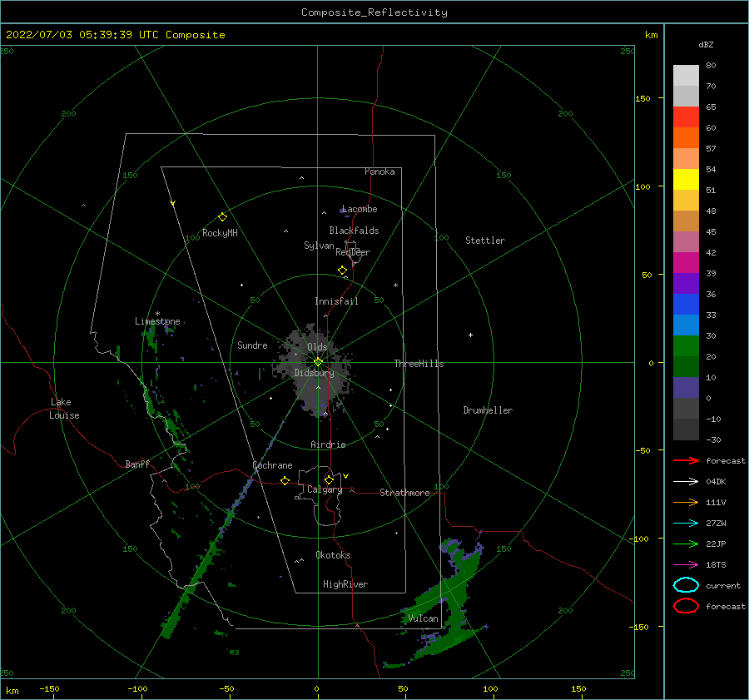The image size is (749, 700).
Task: Click the 80 dBZ white color swatch
Action: (686, 75)
